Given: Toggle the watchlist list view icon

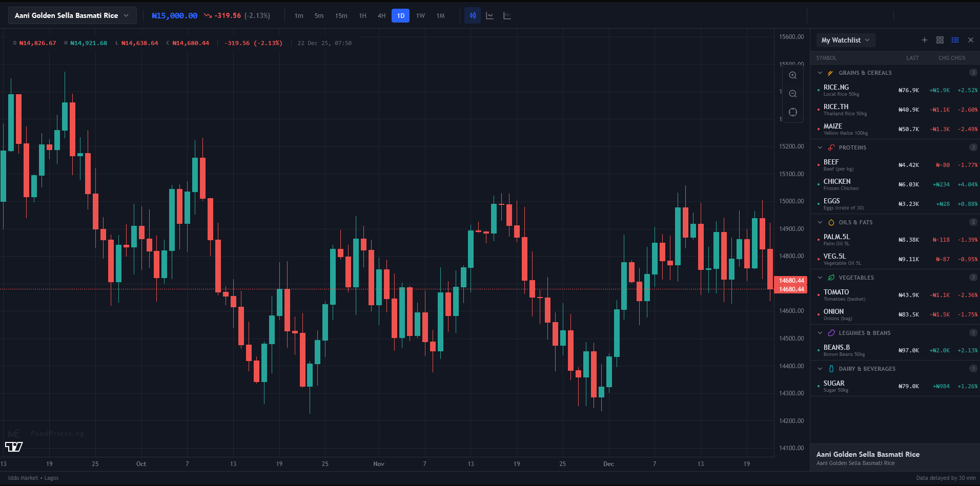Looking at the screenshot, I should [x=955, y=40].
